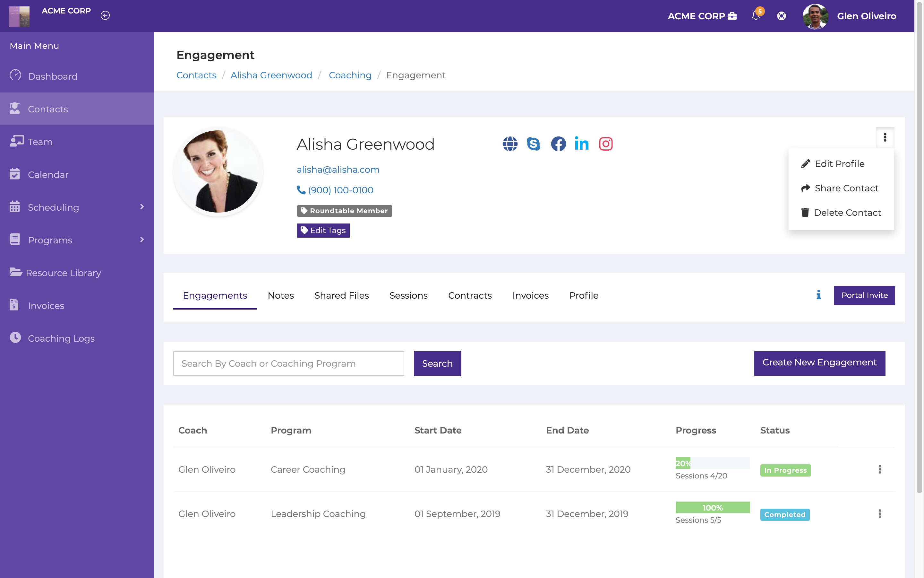
Task: Switch to the Notes tab
Action: tap(281, 295)
